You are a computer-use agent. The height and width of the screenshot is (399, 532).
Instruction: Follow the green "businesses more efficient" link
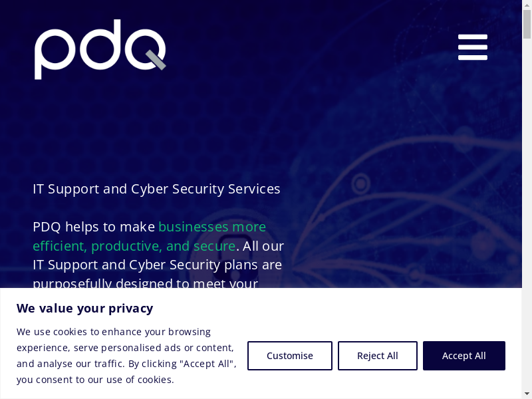pyautogui.click(x=211, y=227)
